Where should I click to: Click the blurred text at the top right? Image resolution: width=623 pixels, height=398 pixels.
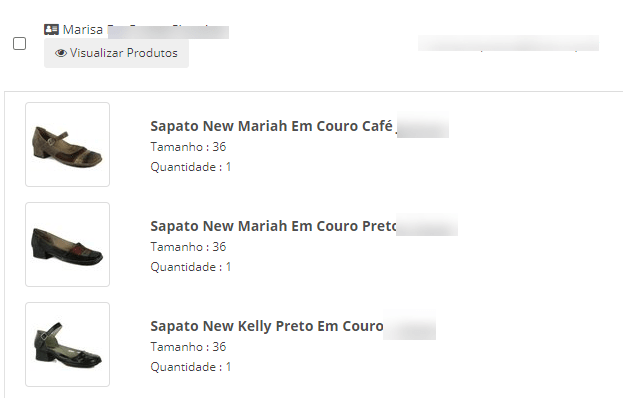coord(508,43)
